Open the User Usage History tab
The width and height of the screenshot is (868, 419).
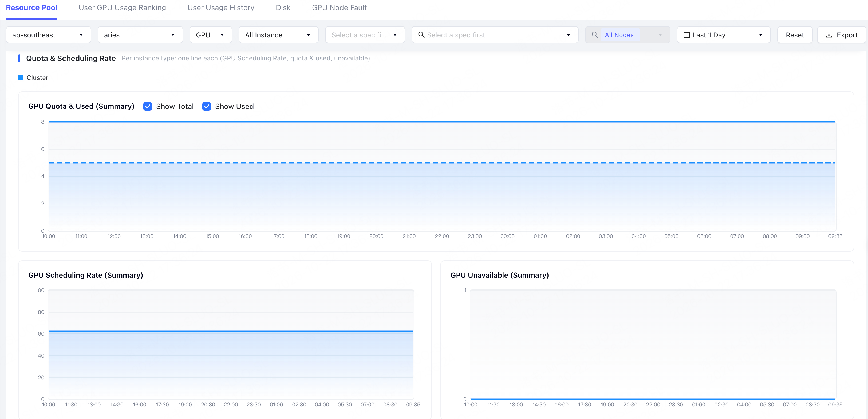tap(221, 7)
